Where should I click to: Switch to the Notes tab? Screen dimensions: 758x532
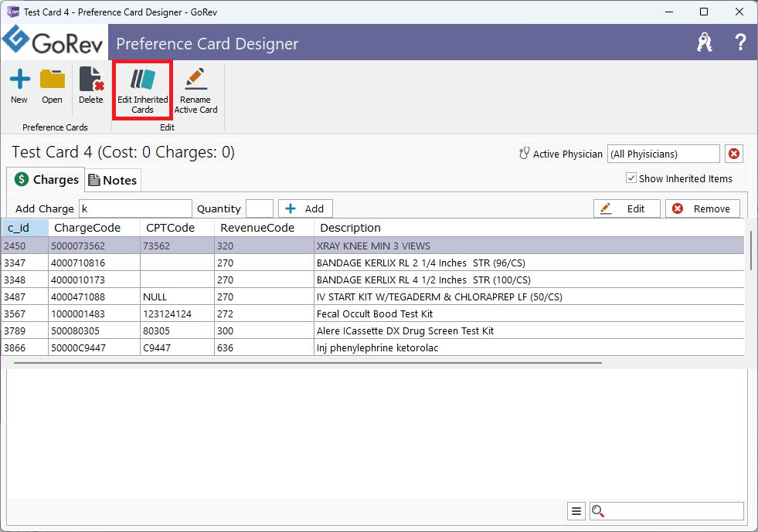[x=113, y=180]
